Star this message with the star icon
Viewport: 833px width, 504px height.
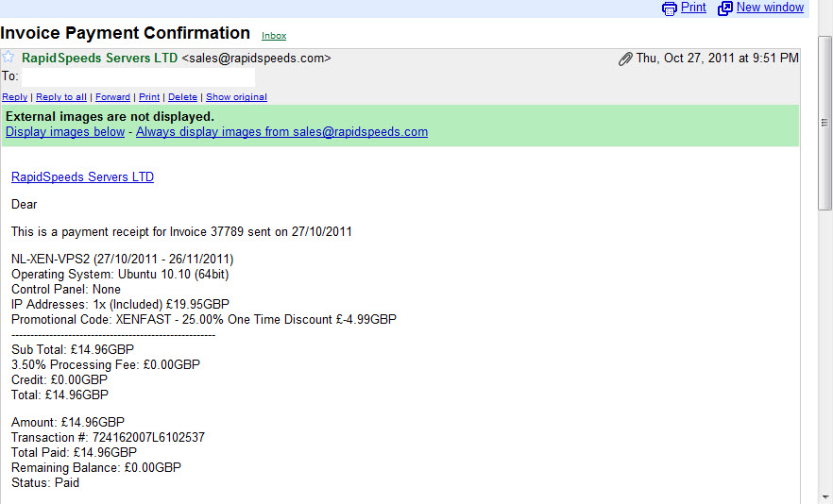pyautogui.click(x=8, y=57)
